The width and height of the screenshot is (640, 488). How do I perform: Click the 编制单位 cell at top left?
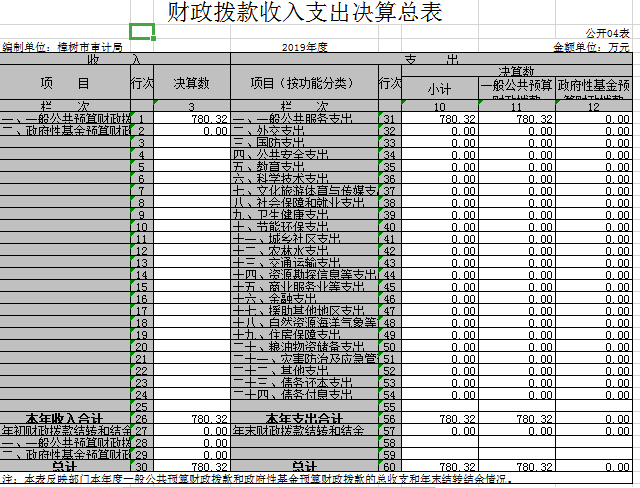pos(63,47)
